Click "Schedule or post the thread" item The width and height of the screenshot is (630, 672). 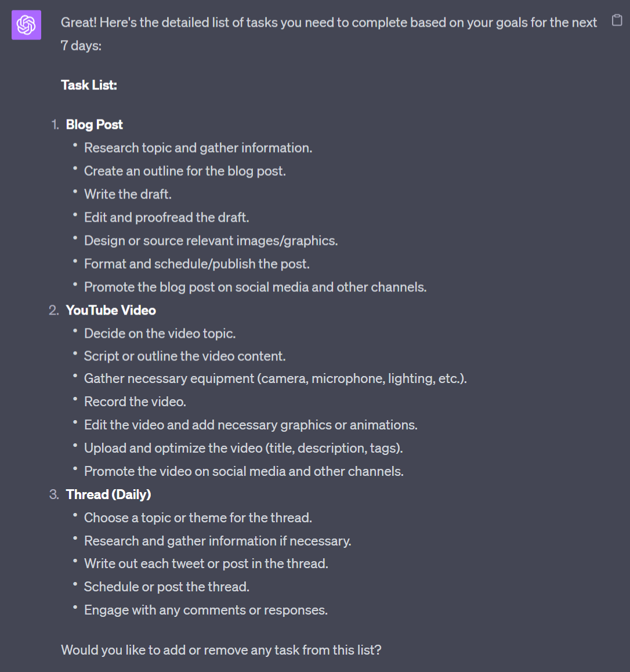[x=166, y=587]
